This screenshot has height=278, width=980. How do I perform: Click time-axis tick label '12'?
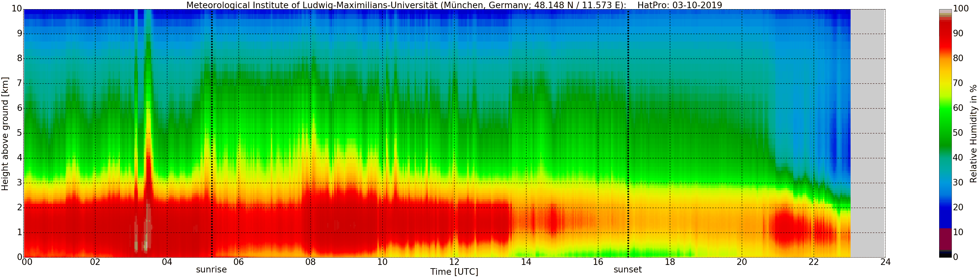(454, 262)
